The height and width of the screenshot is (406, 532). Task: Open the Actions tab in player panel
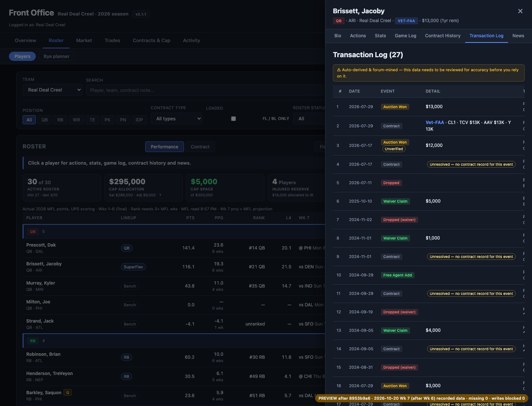click(358, 36)
